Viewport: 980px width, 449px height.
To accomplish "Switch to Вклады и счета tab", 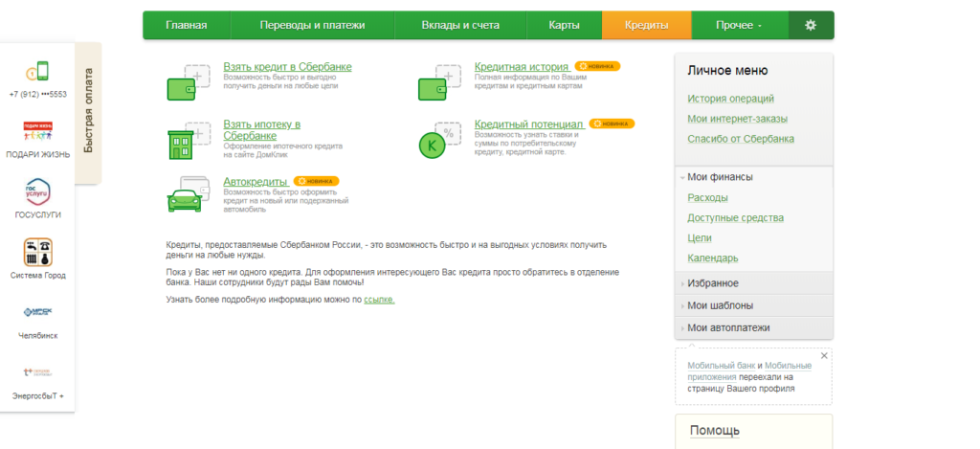I will point(460,25).
